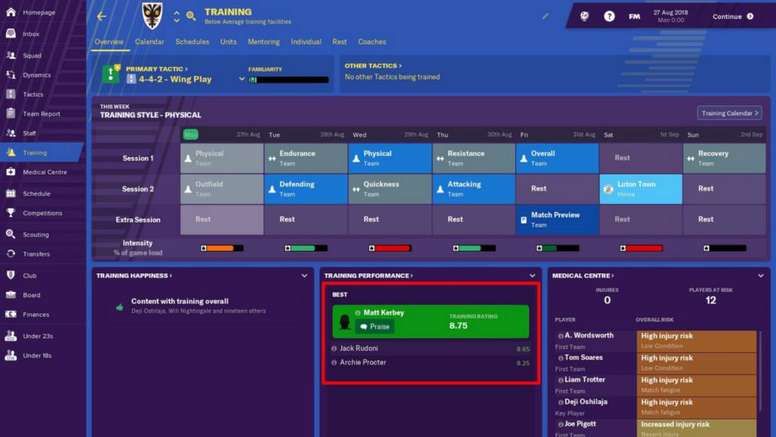Image resolution: width=776 pixels, height=437 pixels.
Task: Open the Inbox sidebar icon
Action: pyautogui.click(x=11, y=34)
